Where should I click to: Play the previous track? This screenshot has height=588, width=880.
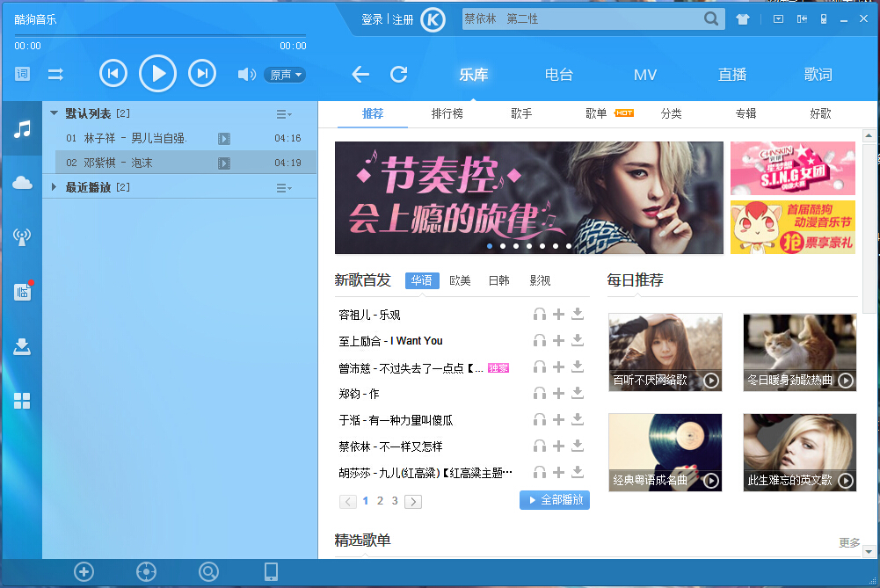coord(113,74)
